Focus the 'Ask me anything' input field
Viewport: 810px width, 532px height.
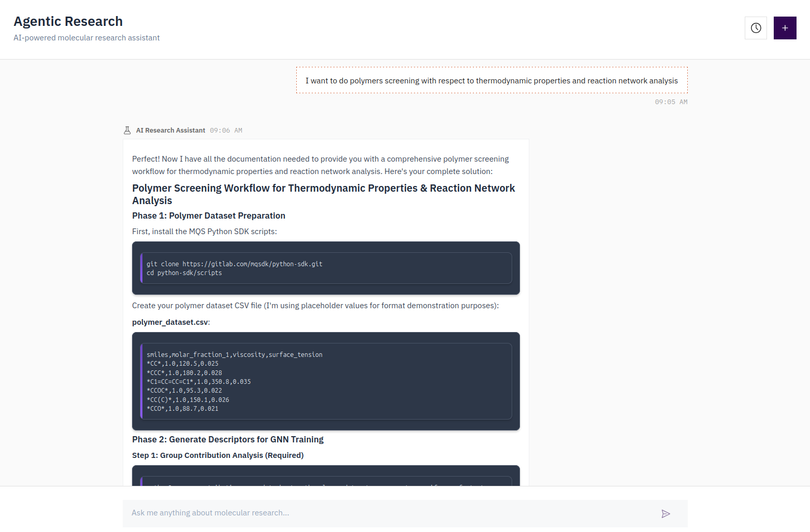pos(405,513)
